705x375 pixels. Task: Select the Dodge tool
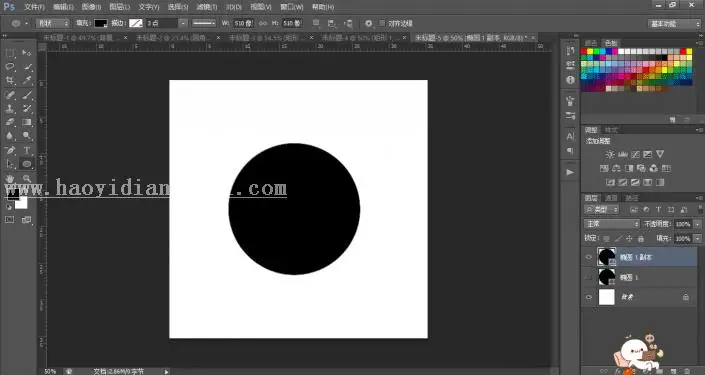27,136
